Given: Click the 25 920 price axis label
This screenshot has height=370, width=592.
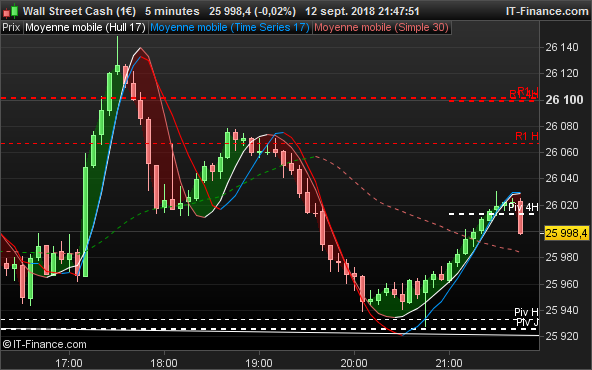Looking at the screenshot, I should click(x=562, y=336).
